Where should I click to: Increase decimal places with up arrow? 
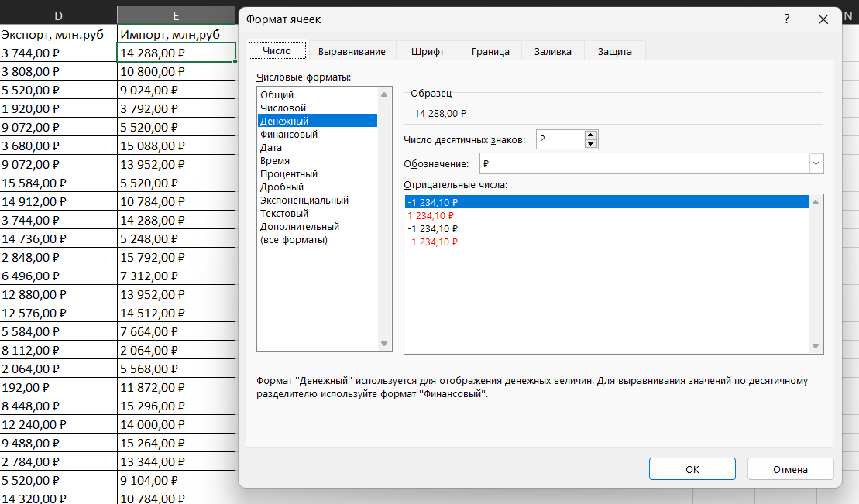[591, 135]
